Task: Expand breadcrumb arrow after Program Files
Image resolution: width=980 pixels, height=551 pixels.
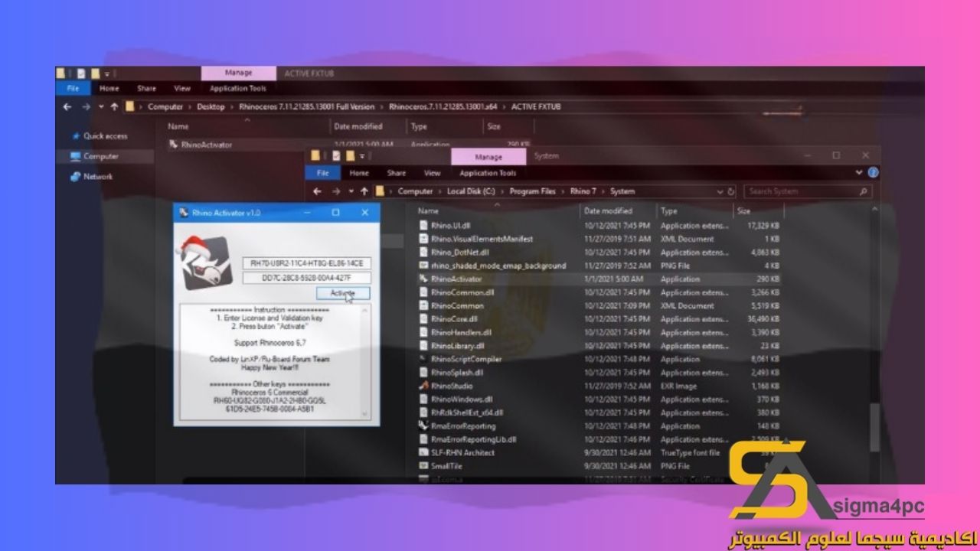Action: (x=561, y=191)
